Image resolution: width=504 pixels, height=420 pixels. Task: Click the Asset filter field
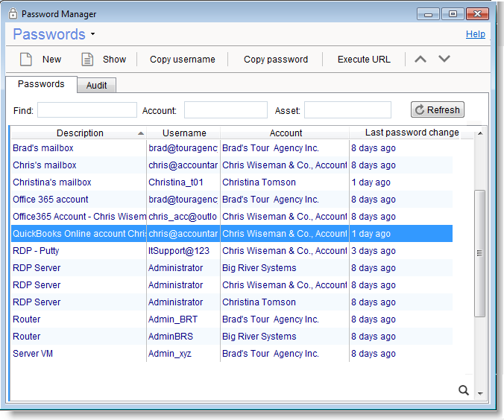point(347,110)
